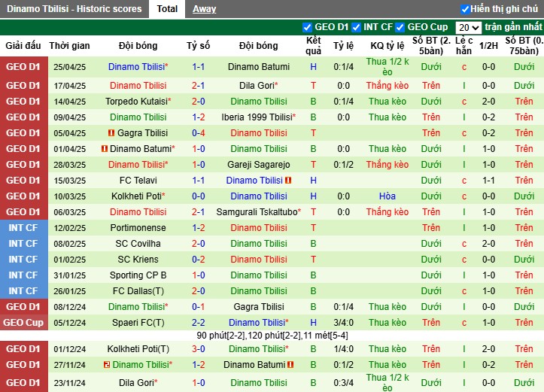Image resolution: width=544 pixels, height=392 pixels.
Task: Select GEO D1 league cell on 25/04/25
Action: point(23,67)
